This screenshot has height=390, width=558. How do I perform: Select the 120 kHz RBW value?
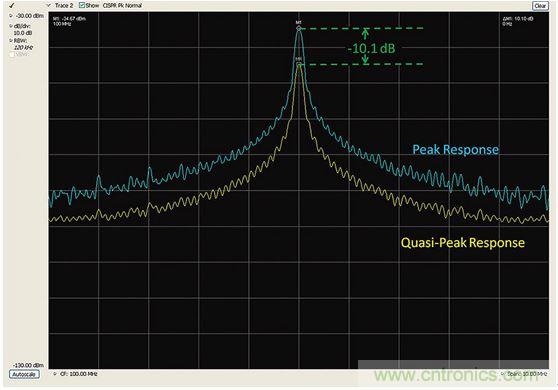(23, 47)
